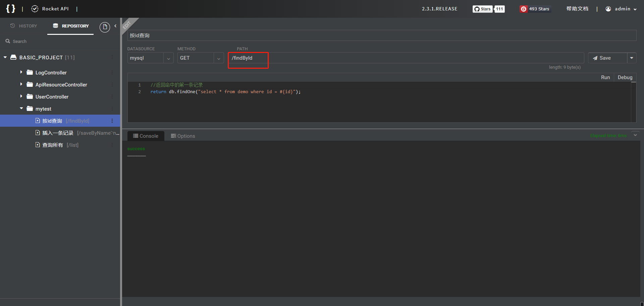The image size is (644, 306).
Task: Click the PATH field /findById
Action: click(406, 58)
